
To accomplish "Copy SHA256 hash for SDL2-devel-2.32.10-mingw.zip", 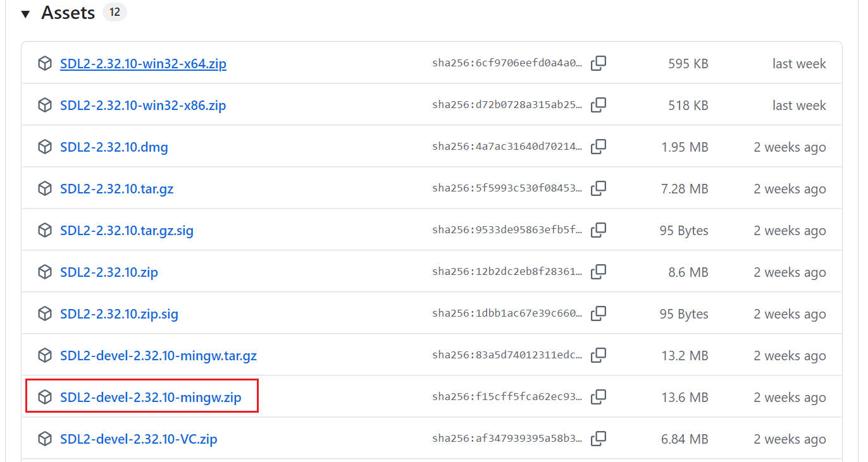I will [598, 397].
